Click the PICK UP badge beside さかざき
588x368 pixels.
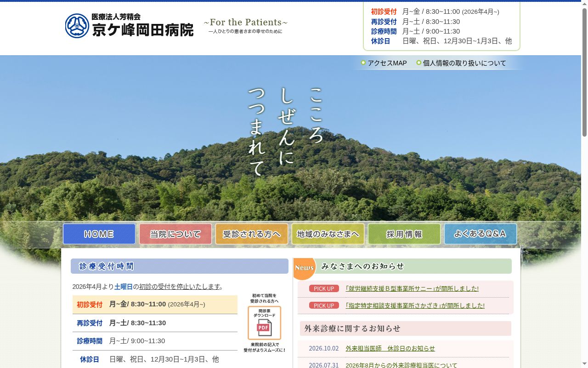324,305
